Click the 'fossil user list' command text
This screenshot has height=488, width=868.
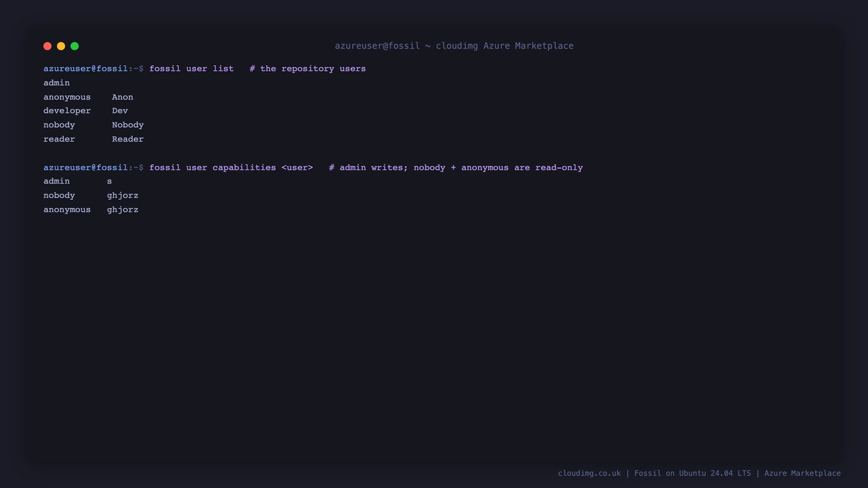click(191, 68)
